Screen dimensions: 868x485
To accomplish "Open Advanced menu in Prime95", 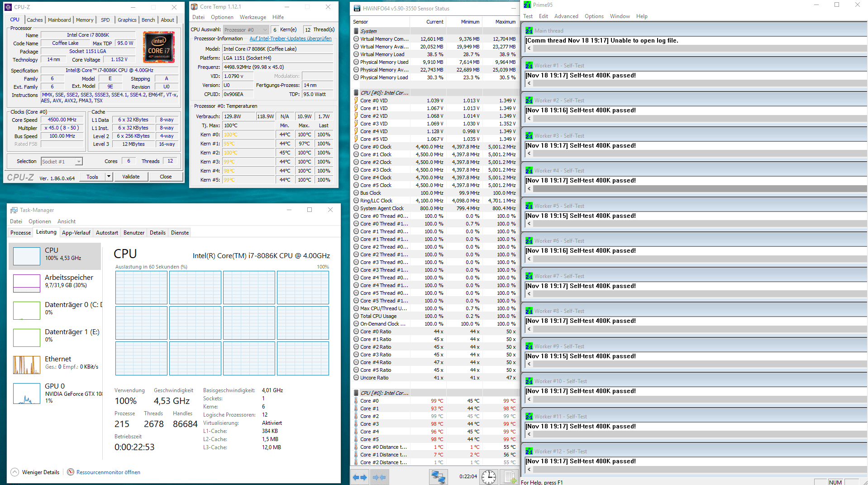I will point(566,16).
